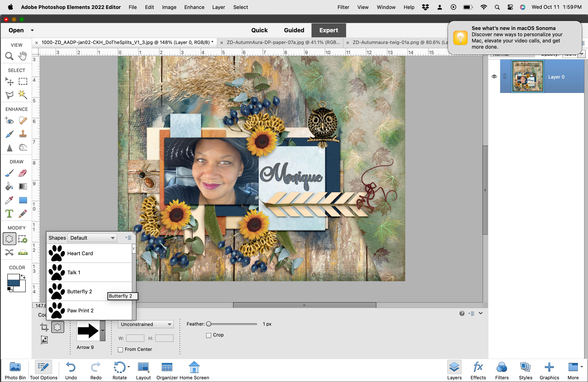Select the Paint Bucket tool
Image resolution: width=588 pixels, height=382 pixels.
click(9, 186)
